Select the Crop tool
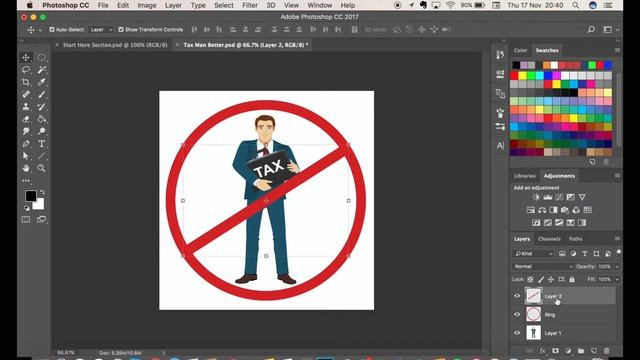 point(26,82)
